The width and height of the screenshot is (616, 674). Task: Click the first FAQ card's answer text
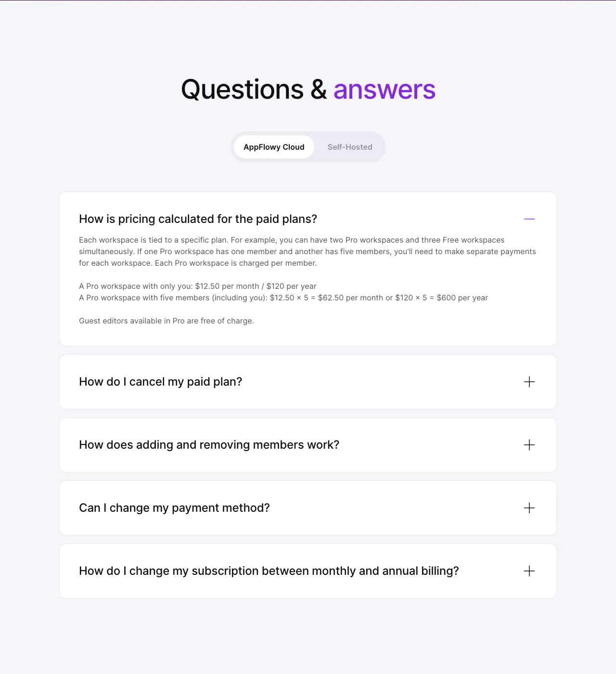pyautogui.click(x=307, y=251)
